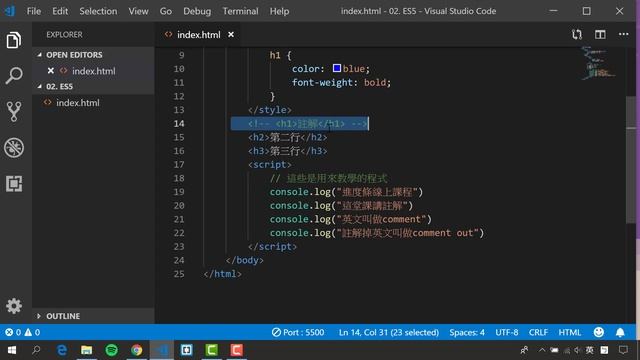This screenshot has height=360, width=640.
Task: Open the Debug view in activity bar
Action: pyautogui.click(x=14, y=147)
